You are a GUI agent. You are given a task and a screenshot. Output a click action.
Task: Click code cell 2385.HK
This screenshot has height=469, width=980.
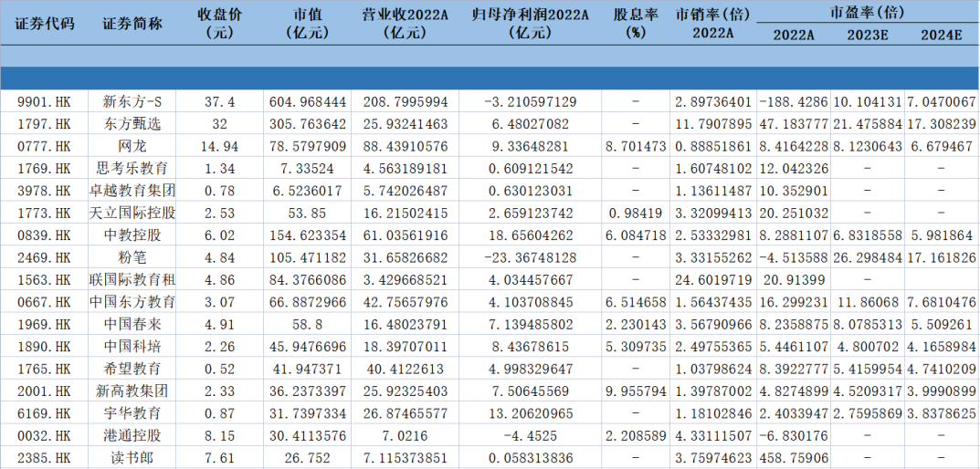45,457
